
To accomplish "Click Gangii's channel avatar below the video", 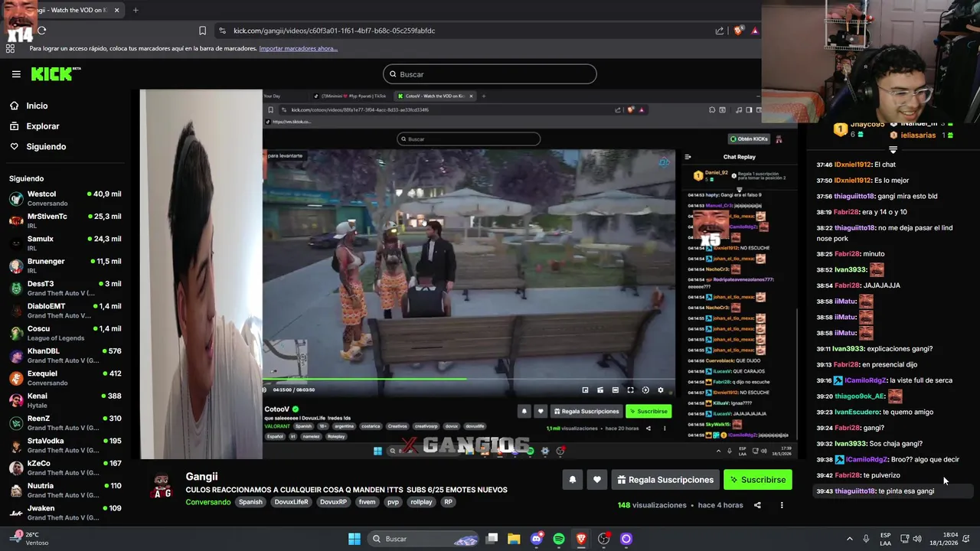I will click(162, 487).
